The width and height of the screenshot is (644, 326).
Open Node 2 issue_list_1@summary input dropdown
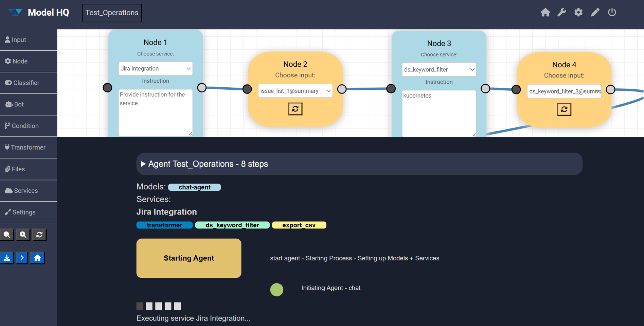295,91
